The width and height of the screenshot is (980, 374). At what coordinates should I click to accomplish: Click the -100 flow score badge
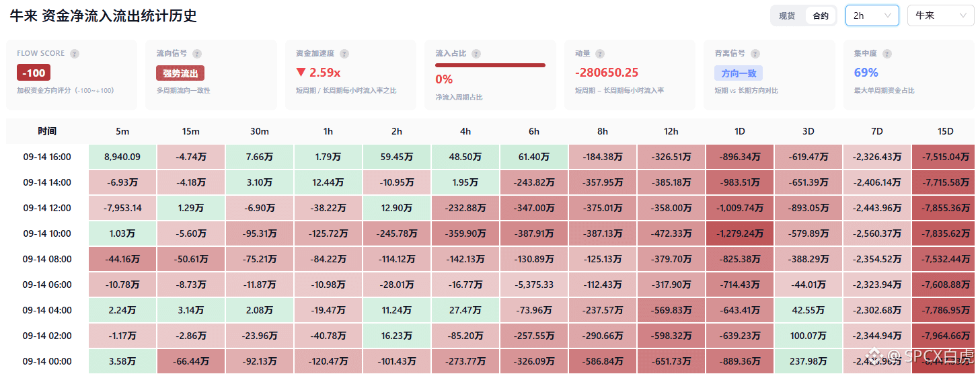pyautogui.click(x=34, y=73)
